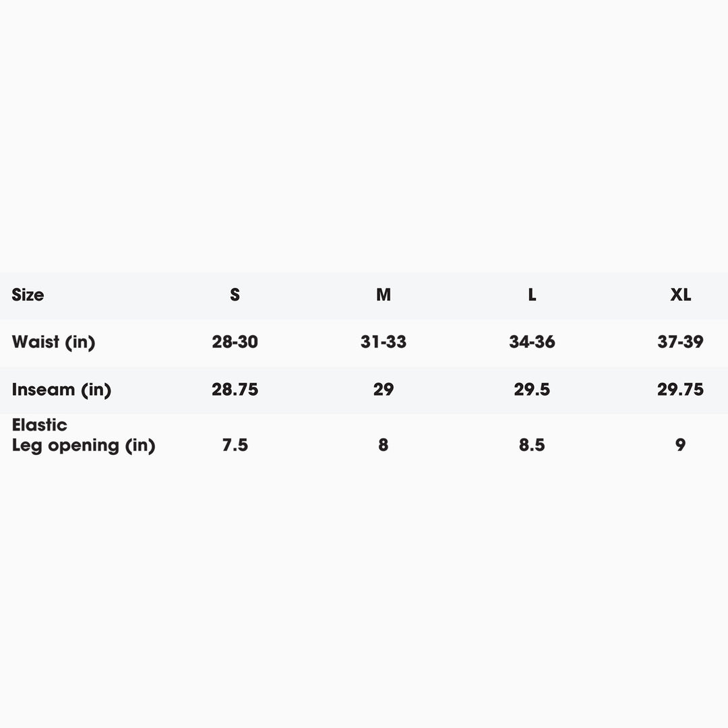
Task: Select the 34-36 waist measurement cell
Action: [x=532, y=342]
